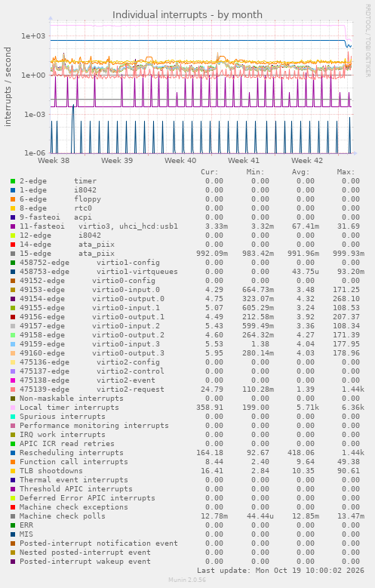The height and width of the screenshot is (588, 375).
Task: Select the virtio0-input.0 legend label
Action: click(126, 290)
